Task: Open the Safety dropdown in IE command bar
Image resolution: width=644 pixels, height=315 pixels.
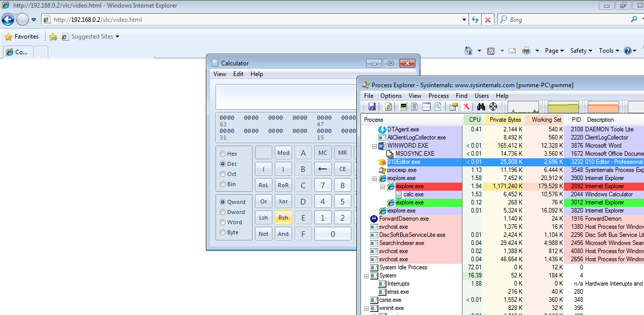Action: [x=582, y=51]
